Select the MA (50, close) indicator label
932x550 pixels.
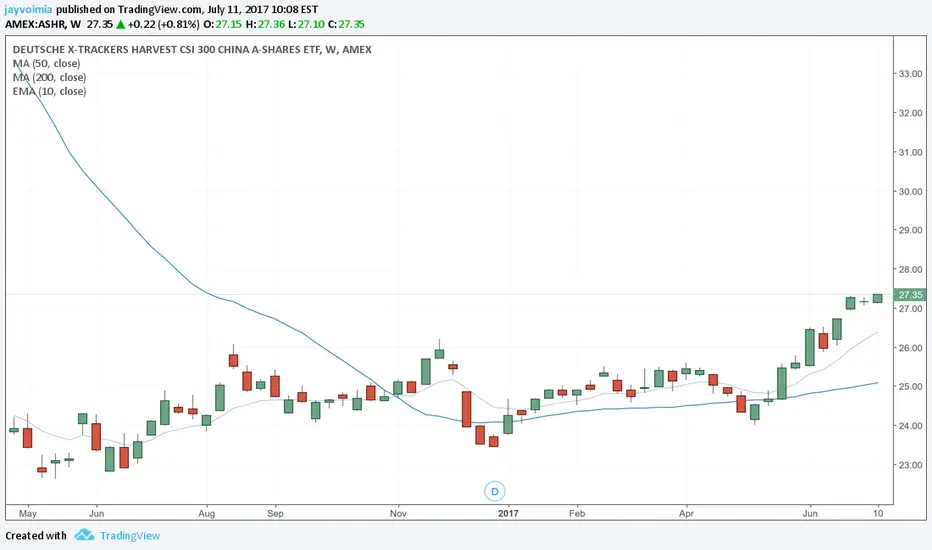click(46, 64)
